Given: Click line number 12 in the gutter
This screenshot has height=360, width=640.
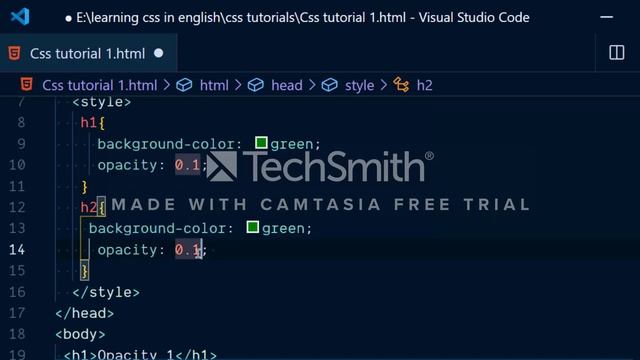Looking at the screenshot, I should click(17, 207).
